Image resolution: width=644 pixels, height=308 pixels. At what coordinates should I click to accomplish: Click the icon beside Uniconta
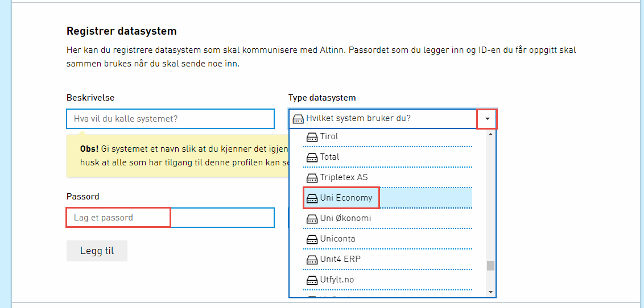312,239
